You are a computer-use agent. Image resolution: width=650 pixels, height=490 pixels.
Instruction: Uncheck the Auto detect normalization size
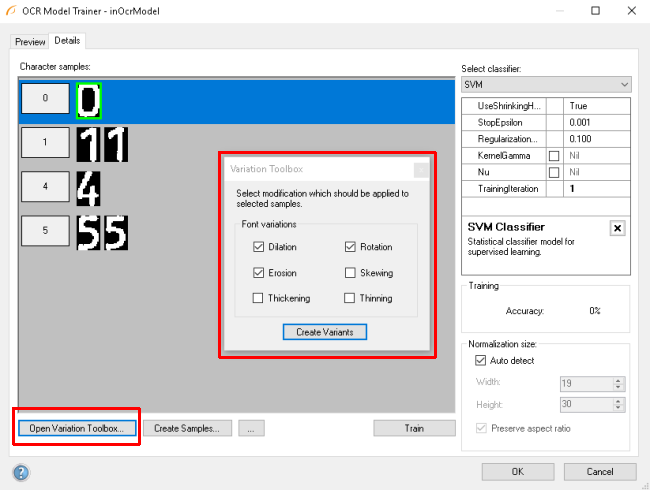tap(481, 360)
